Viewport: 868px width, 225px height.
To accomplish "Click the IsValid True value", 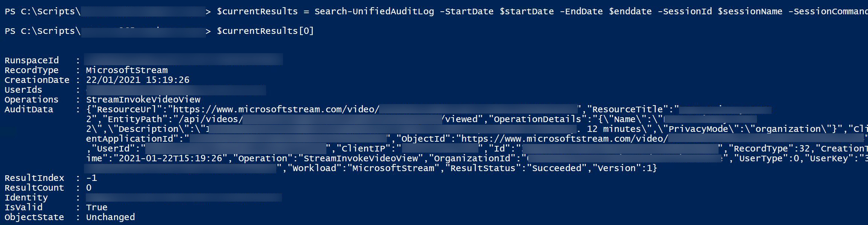I will pyautogui.click(x=97, y=207).
